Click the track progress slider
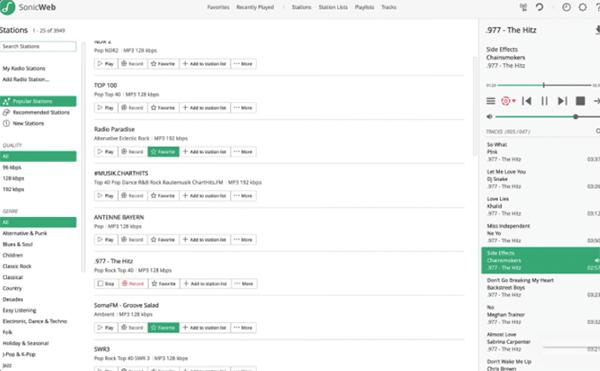 point(544,85)
